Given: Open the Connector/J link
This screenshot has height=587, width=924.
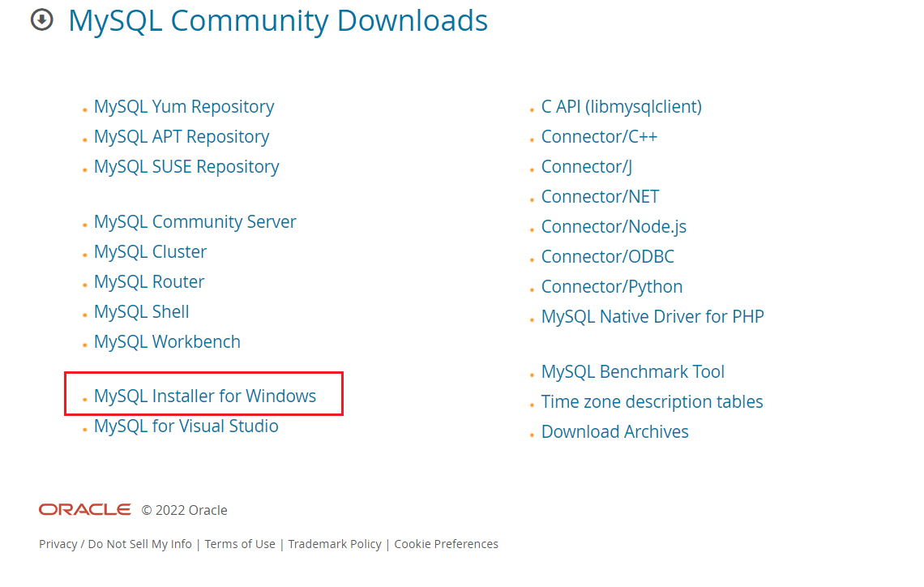Looking at the screenshot, I should 587,167.
